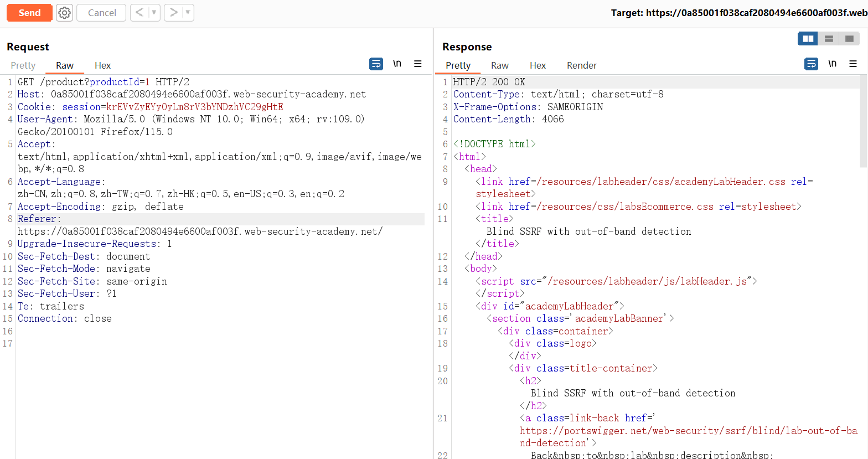Image resolution: width=868 pixels, height=459 pixels.
Task: Toggle word wrap icon in the Request panel
Action: pyautogui.click(x=376, y=64)
